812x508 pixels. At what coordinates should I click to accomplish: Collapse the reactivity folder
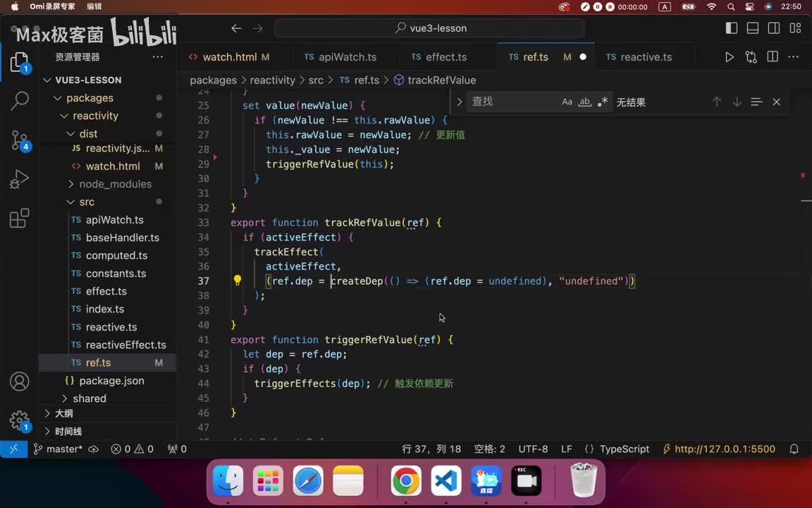click(107, 116)
